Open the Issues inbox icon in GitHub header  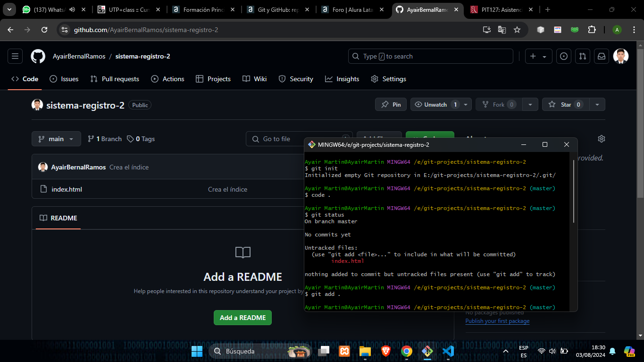563,56
